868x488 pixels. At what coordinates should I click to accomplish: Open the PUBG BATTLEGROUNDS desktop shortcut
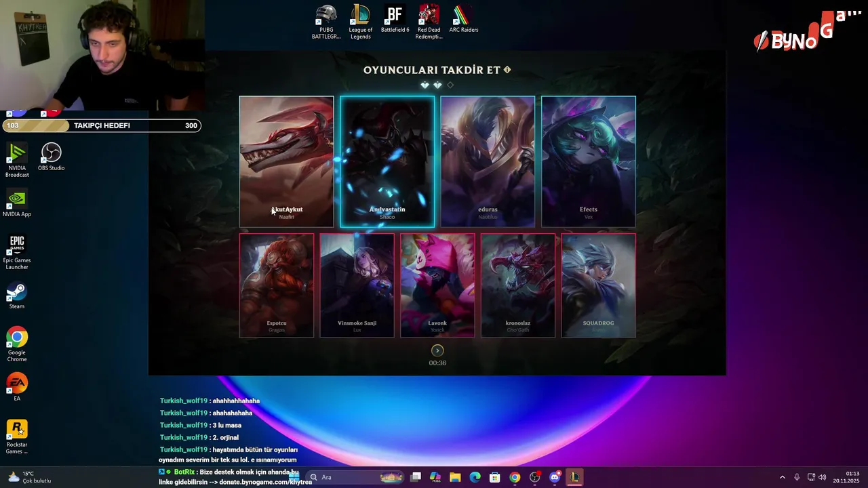click(x=326, y=22)
